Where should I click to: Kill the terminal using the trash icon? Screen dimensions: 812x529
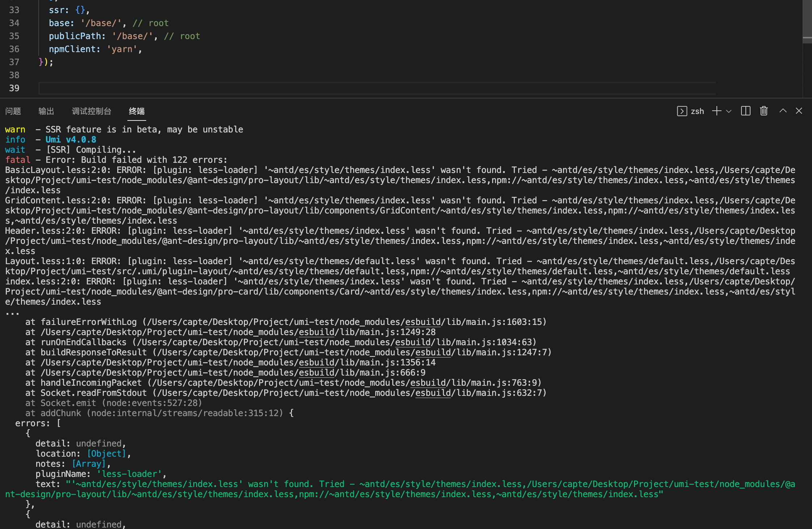click(x=764, y=111)
